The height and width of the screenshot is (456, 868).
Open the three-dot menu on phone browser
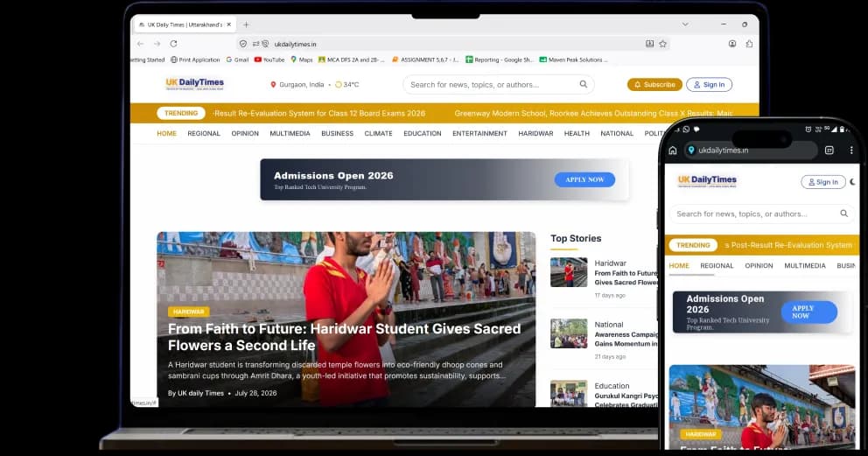tap(851, 150)
